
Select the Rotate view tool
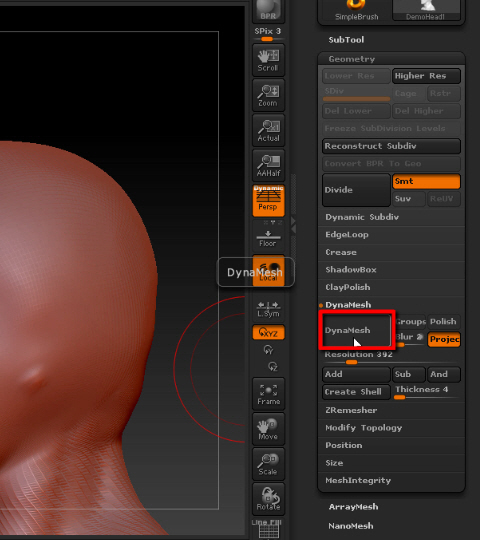coord(268,499)
